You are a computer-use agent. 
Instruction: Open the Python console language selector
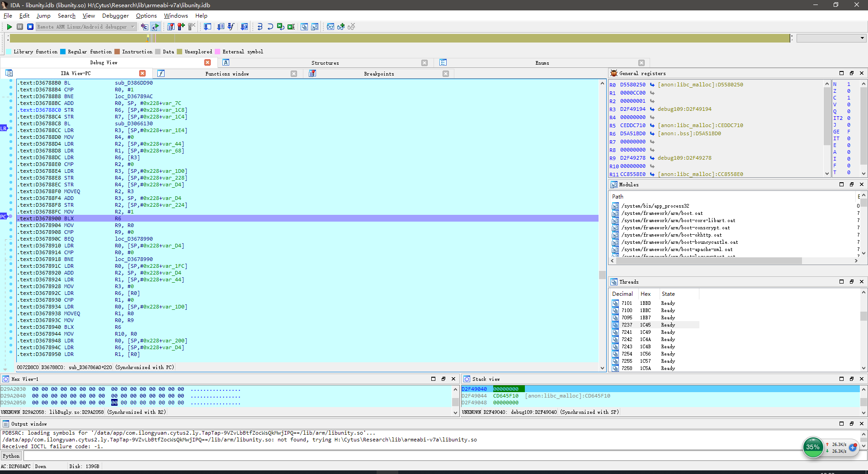pyautogui.click(x=11, y=456)
